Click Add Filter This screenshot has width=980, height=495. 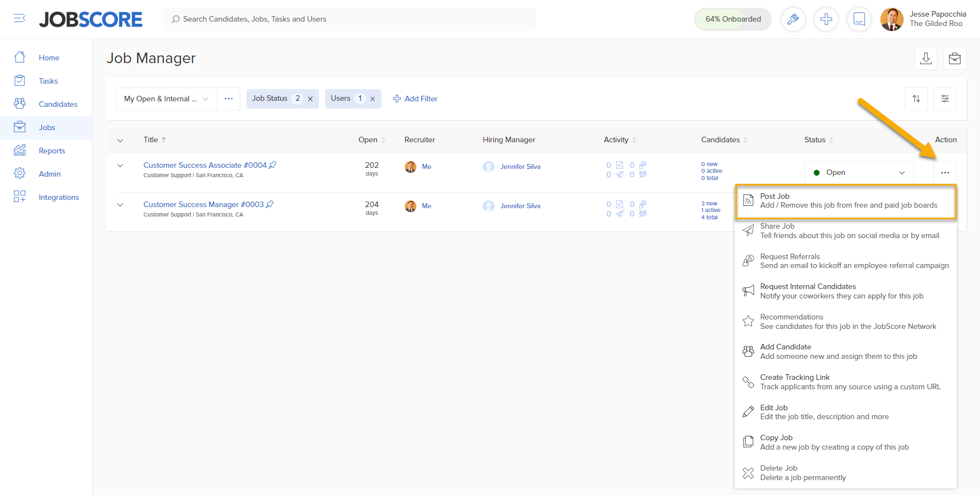[x=415, y=99]
